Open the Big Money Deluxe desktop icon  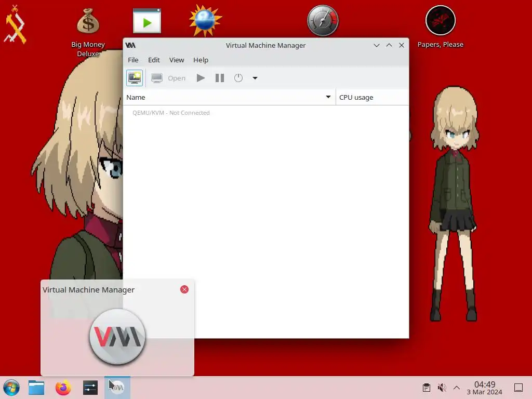point(88,32)
